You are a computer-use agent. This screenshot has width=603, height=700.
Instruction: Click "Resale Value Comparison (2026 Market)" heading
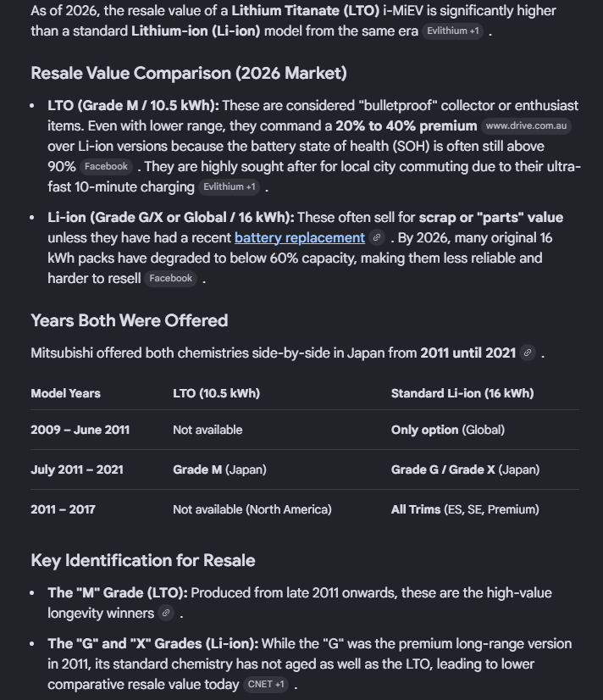(x=188, y=73)
